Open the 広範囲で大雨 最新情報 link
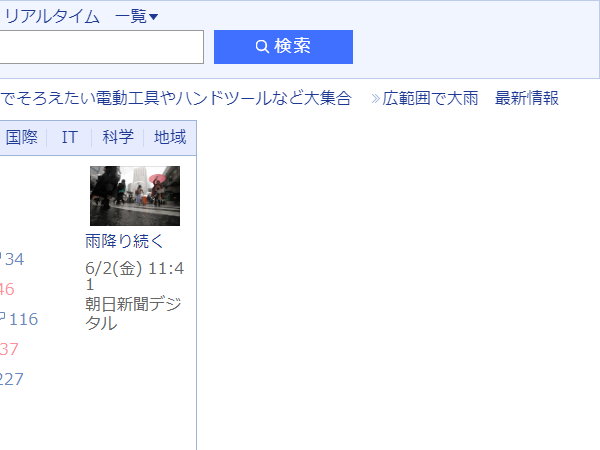Screen dimensions: 600x450 (x=470, y=98)
